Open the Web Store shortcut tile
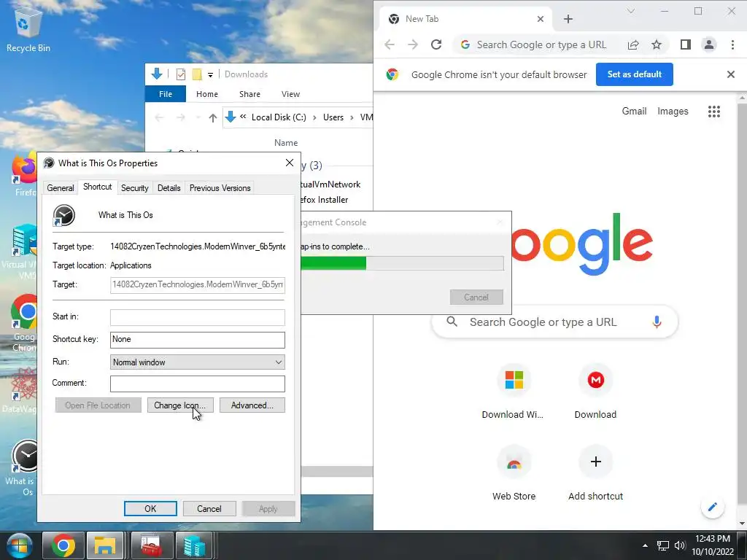 click(514, 474)
